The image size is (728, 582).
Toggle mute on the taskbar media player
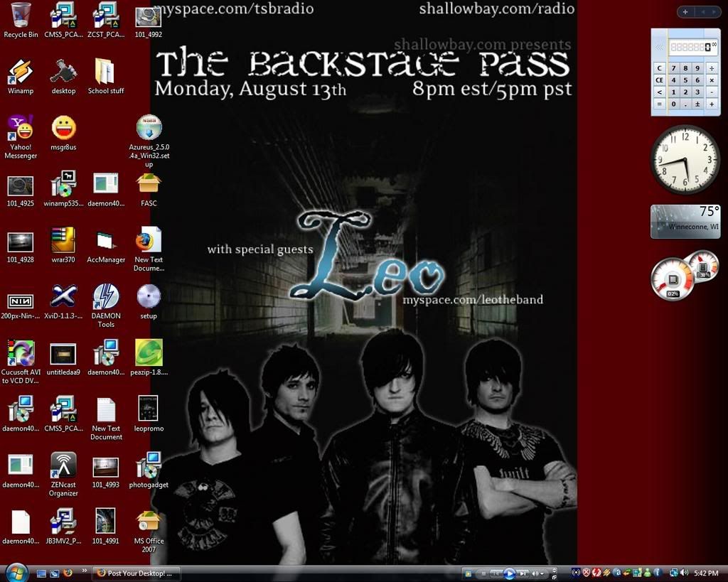(535, 573)
